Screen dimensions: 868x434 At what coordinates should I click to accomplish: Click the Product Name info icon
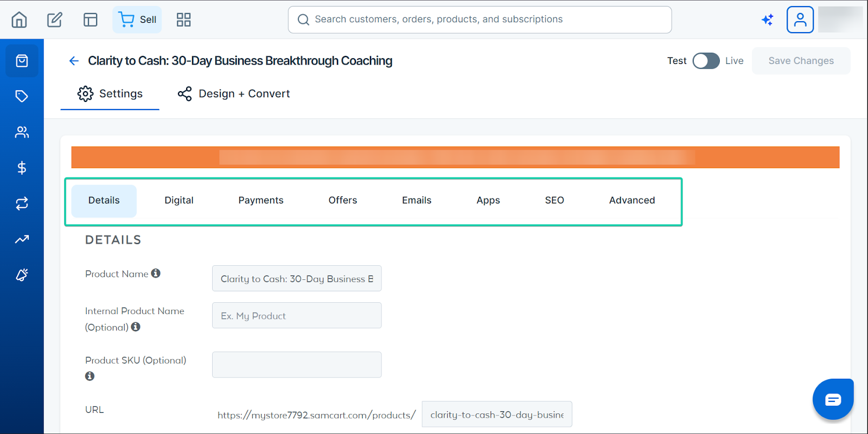tap(156, 273)
